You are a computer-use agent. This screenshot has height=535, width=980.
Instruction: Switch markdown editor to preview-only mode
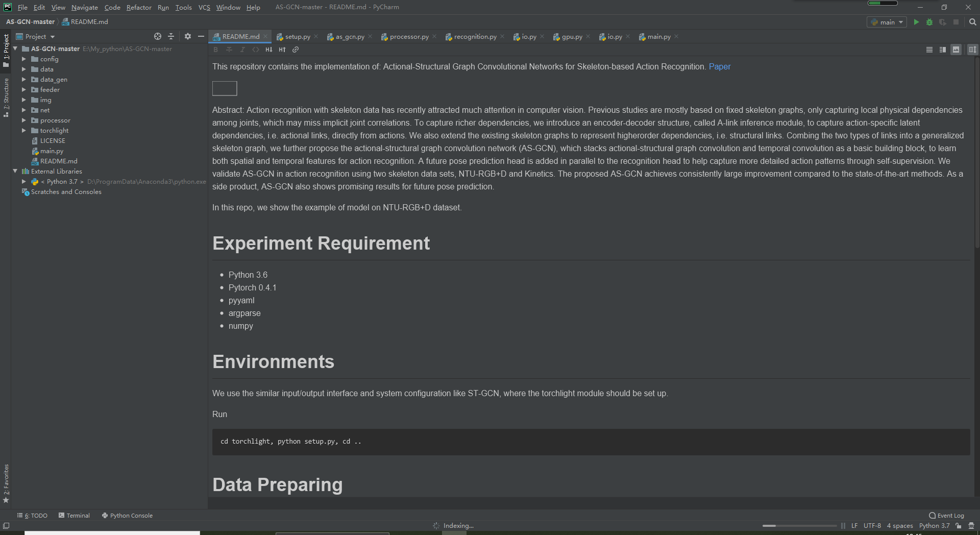point(955,50)
